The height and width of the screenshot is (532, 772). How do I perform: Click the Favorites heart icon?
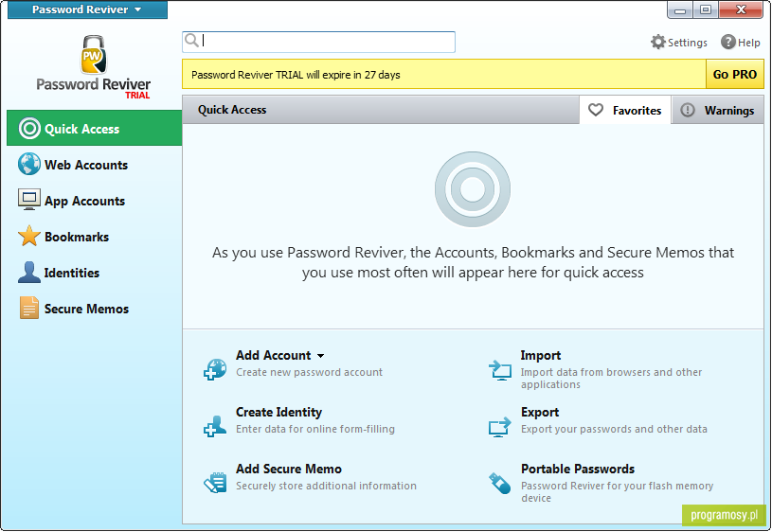tap(596, 110)
